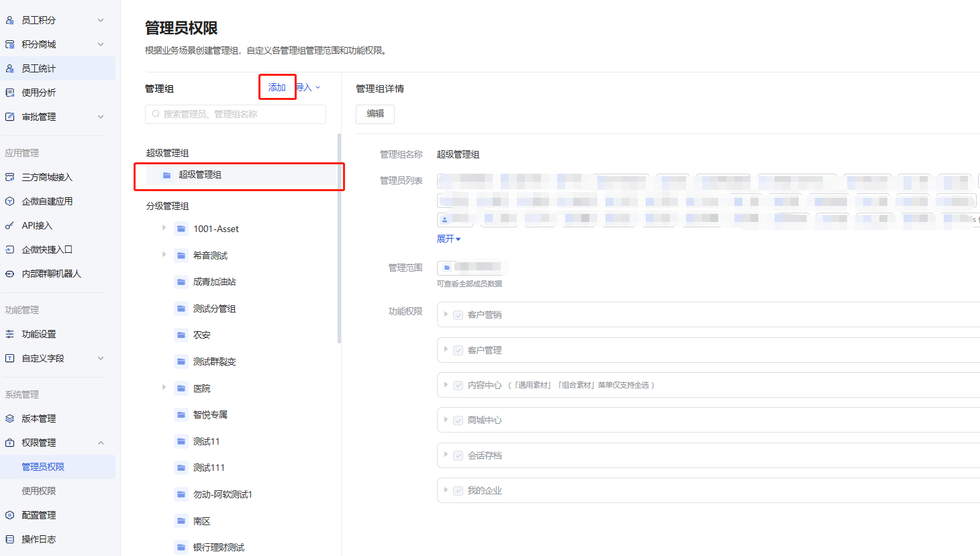Click the 审批管理 edit icon

(x=10, y=117)
